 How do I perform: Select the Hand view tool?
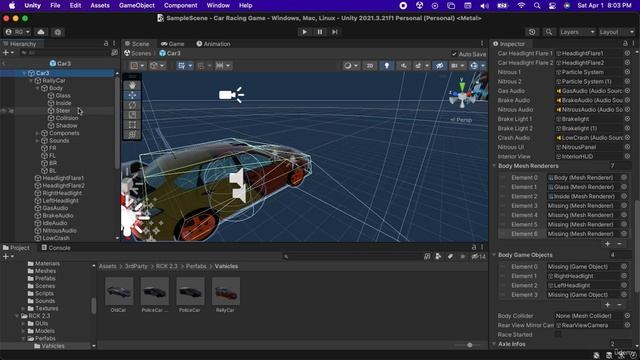coord(132,85)
